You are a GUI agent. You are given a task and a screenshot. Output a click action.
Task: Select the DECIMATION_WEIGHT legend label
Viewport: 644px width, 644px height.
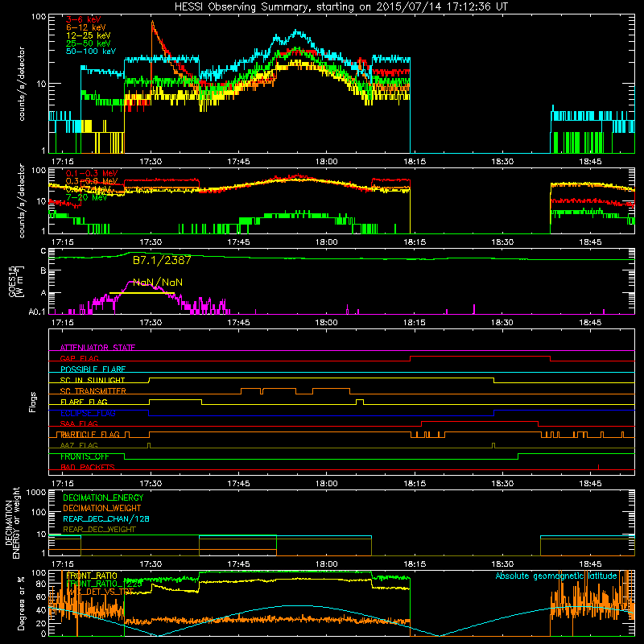[102, 508]
